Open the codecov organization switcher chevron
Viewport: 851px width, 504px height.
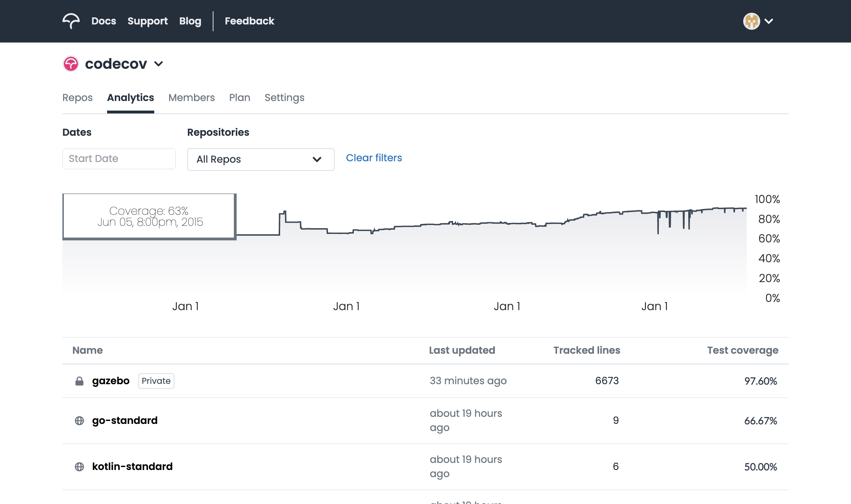tap(158, 64)
